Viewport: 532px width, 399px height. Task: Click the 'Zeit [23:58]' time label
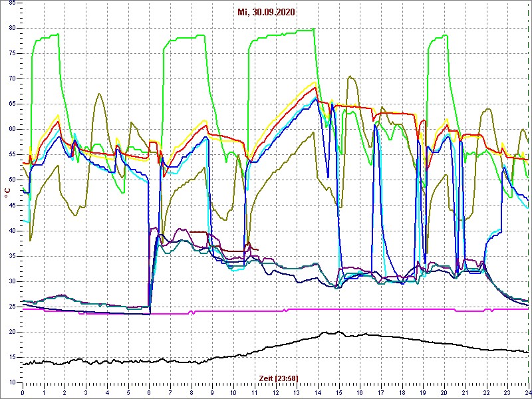[278, 378]
